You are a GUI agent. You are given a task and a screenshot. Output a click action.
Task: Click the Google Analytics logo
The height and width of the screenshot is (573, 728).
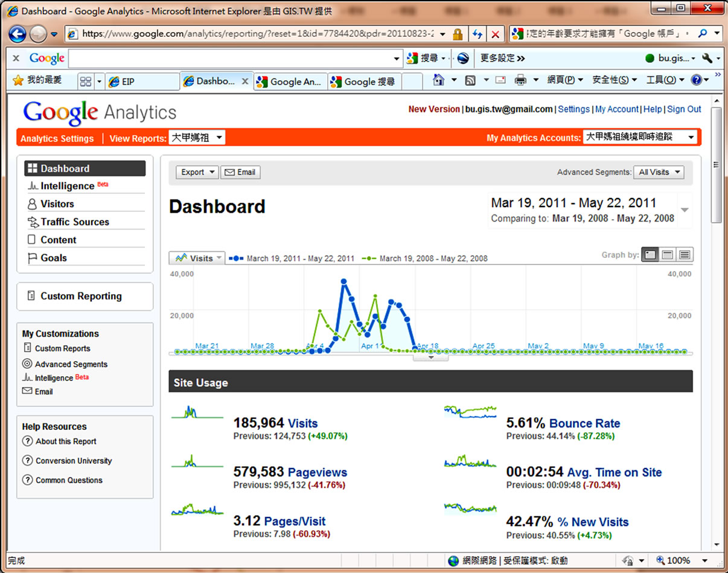point(100,113)
